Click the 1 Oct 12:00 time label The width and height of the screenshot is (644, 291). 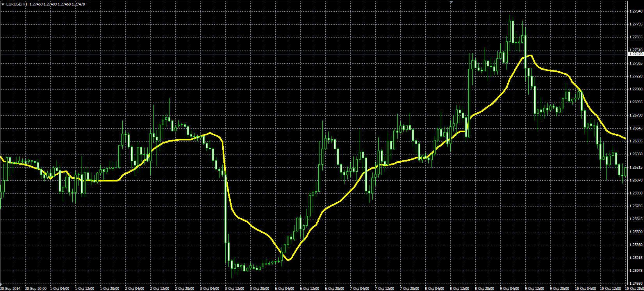[85, 289]
